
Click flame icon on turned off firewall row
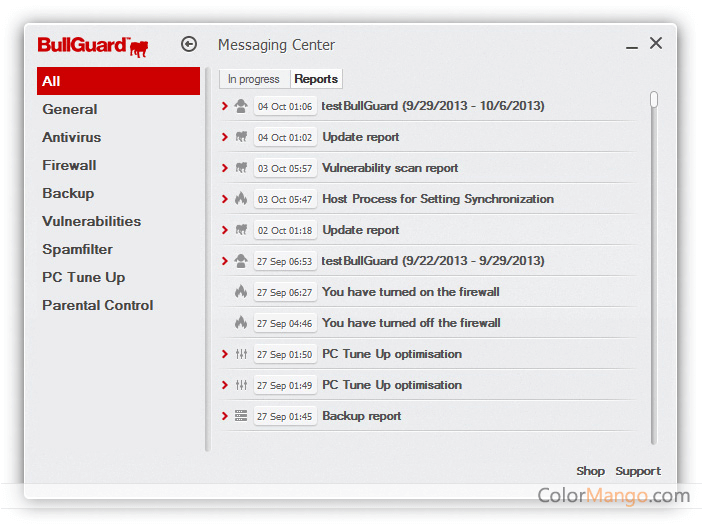click(x=241, y=322)
